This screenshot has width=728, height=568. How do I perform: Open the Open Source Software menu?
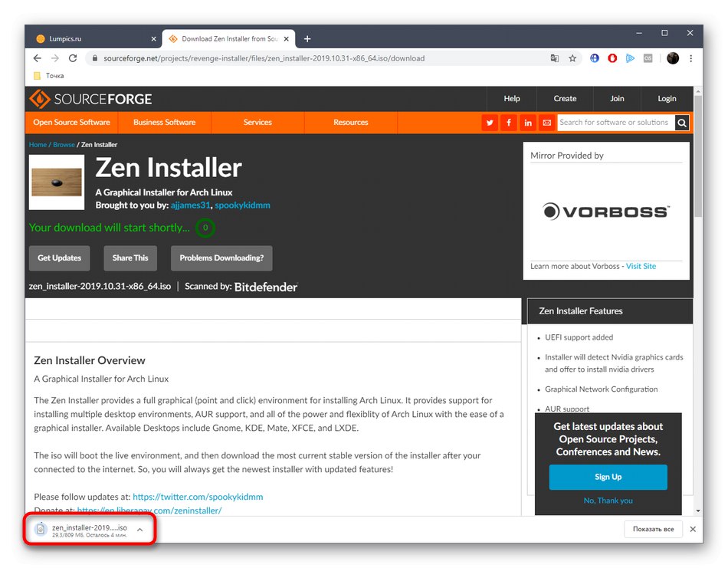71,123
